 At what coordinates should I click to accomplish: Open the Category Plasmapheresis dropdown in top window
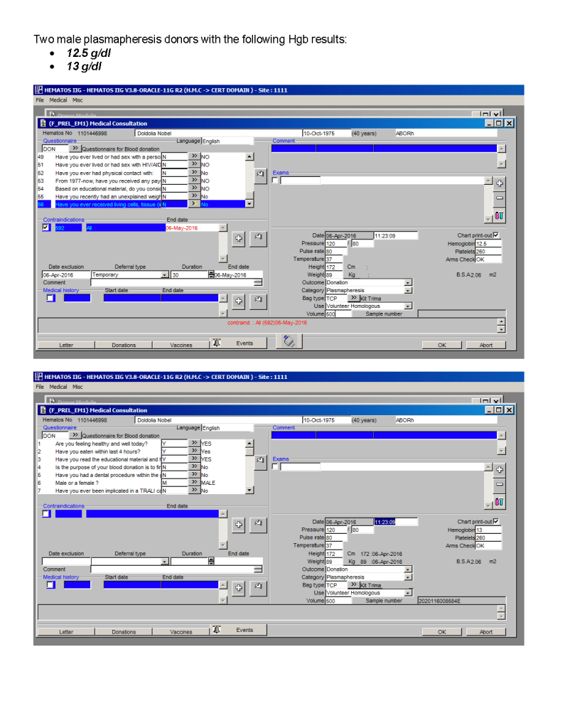click(x=407, y=290)
